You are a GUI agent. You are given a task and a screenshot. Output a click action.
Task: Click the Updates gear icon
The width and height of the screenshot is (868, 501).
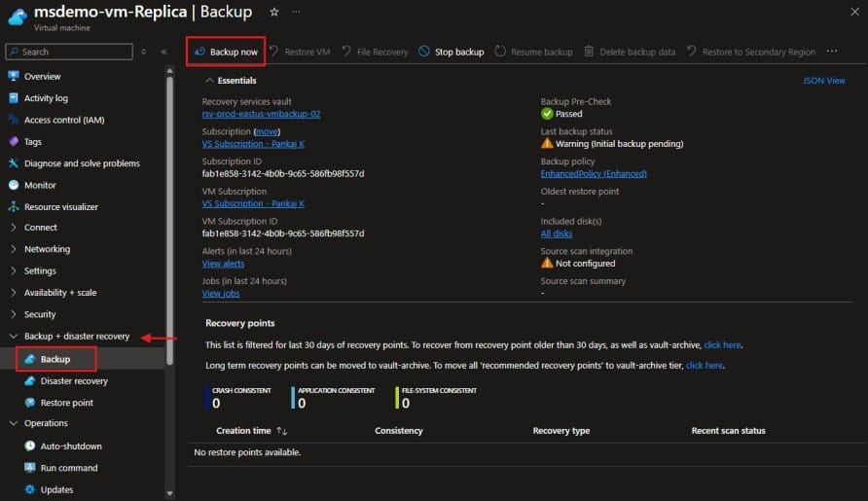[x=30, y=489]
